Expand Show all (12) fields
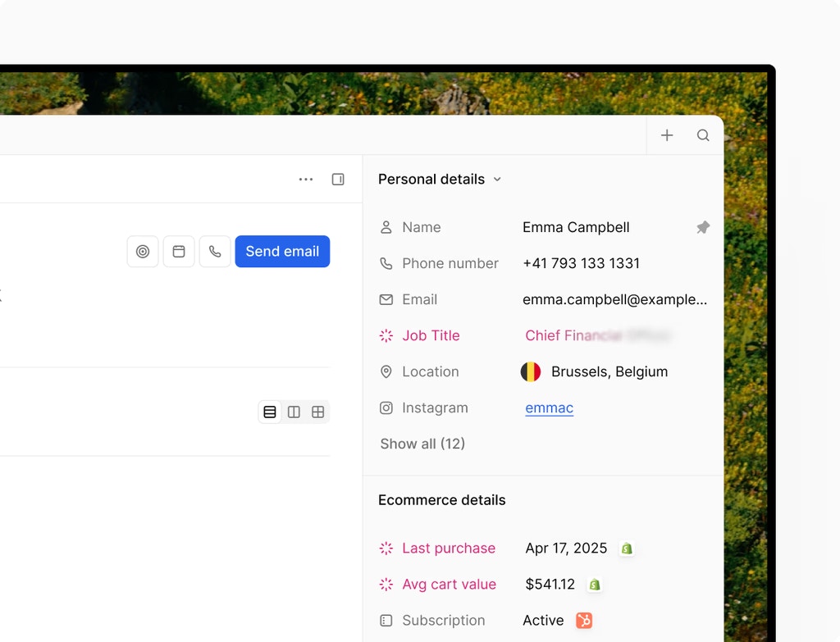The width and height of the screenshot is (840, 642). (x=422, y=444)
